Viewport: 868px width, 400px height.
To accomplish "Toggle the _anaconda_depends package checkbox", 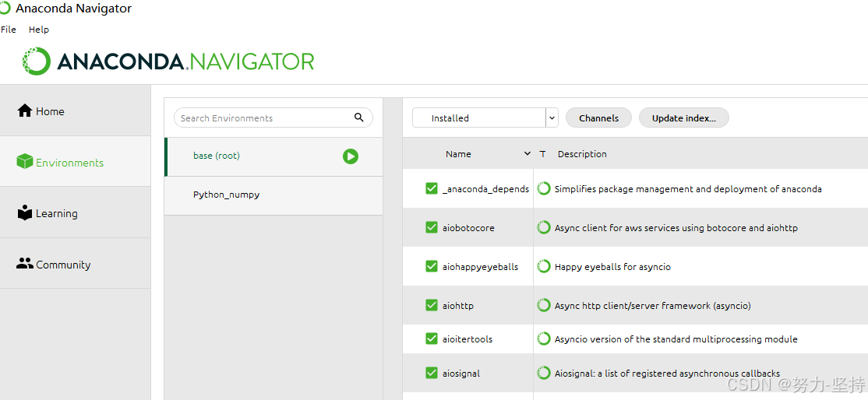I will click(432, 188).
